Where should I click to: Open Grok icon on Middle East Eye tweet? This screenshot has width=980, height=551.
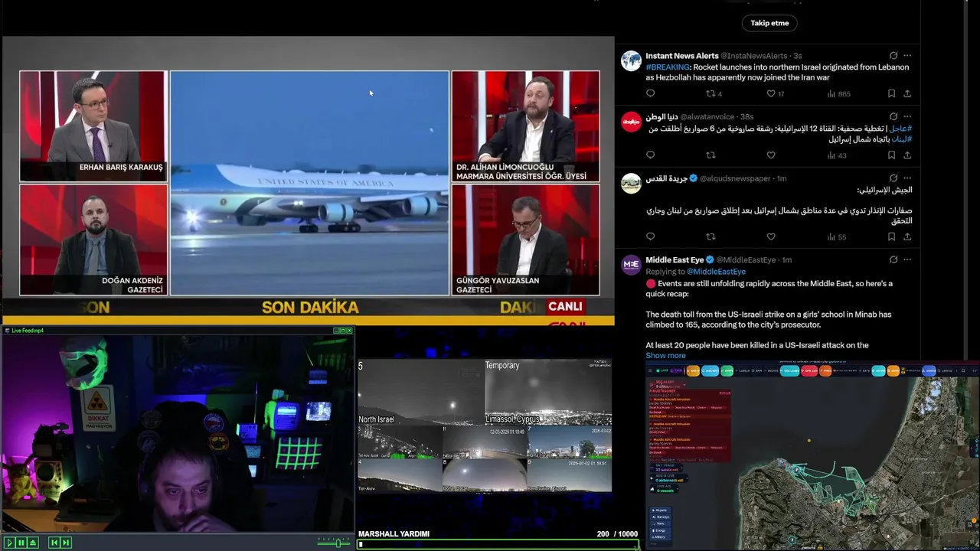(x=893, y=260)
